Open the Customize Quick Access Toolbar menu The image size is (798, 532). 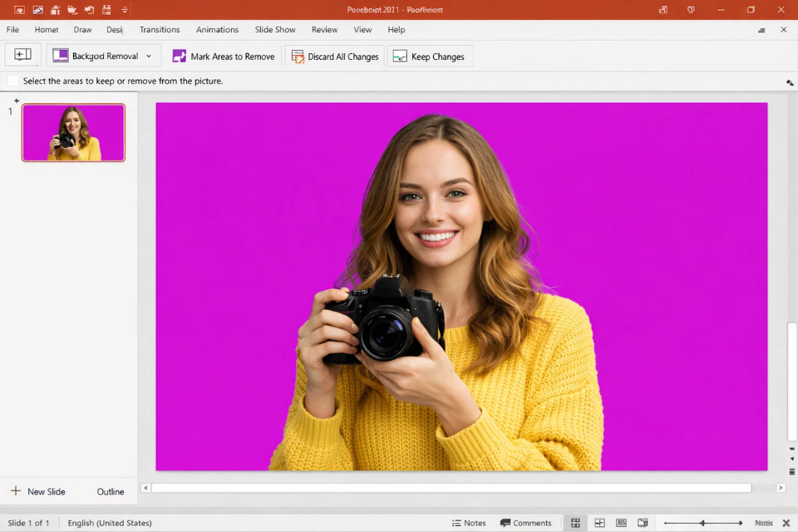(122, 10)
